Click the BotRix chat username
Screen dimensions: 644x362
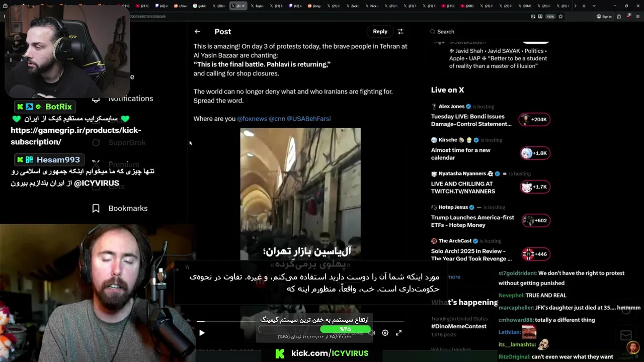point(58,107)
